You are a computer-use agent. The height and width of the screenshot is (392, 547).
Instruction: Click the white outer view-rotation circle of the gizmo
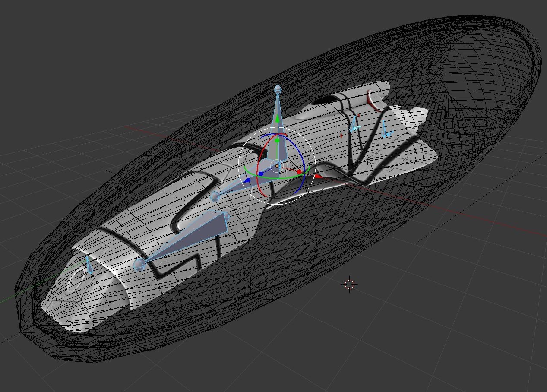point(239,167)
